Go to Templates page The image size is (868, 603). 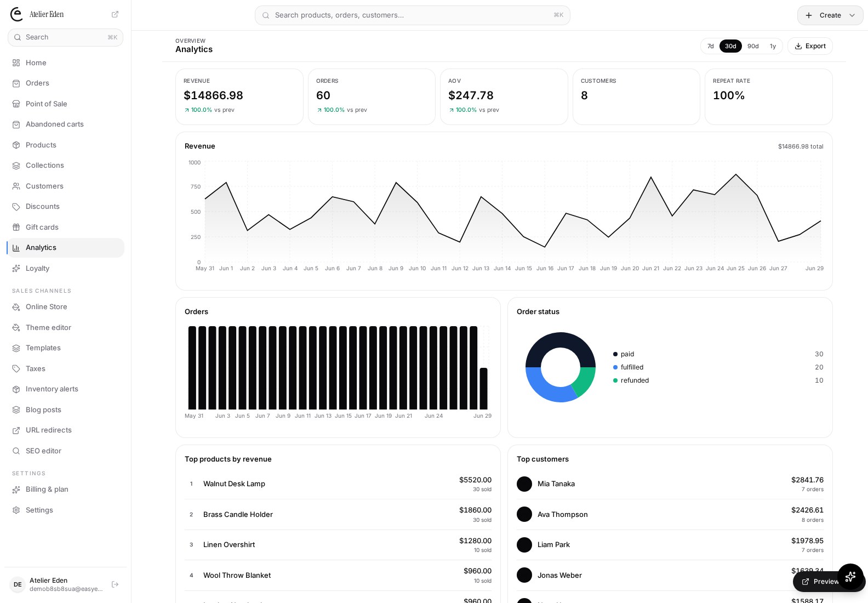click(x=65, y=348)
